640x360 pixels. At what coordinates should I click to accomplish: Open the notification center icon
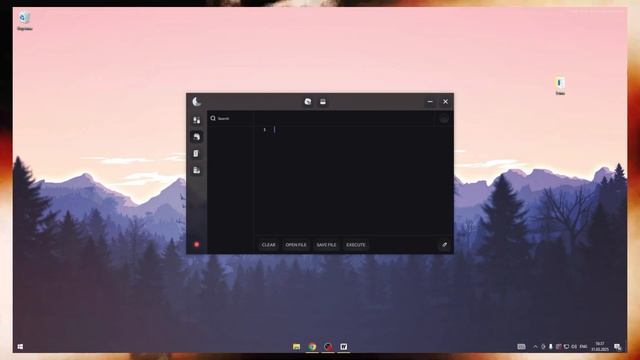(x=618, y=347)
